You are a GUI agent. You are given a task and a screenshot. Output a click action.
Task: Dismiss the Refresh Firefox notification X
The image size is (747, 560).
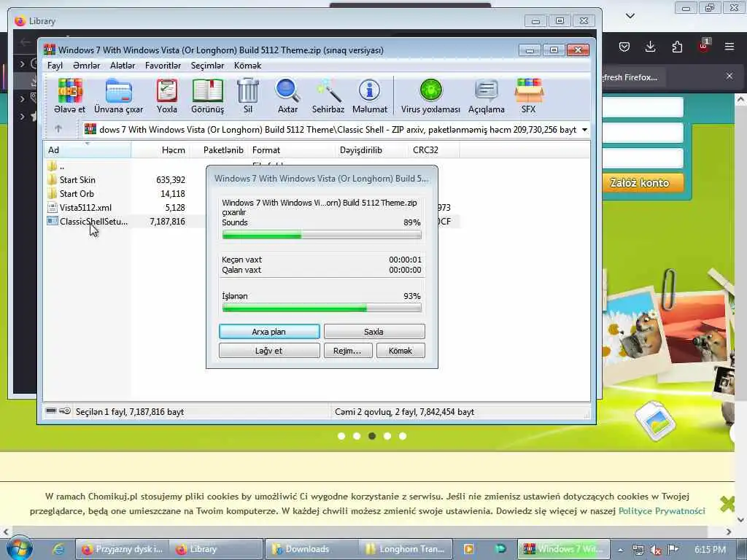click(729, 76)
